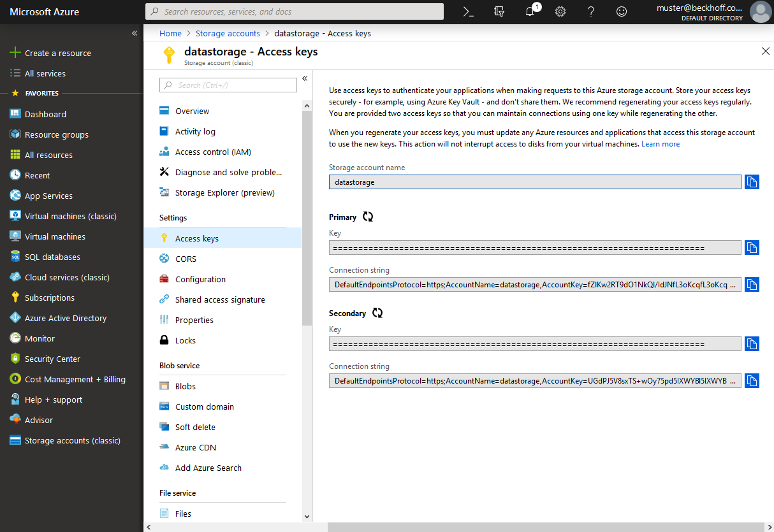This screenshot has width=774, height=532.
Task: Regenerate the secondary access key
Action: tap(377, 313)
